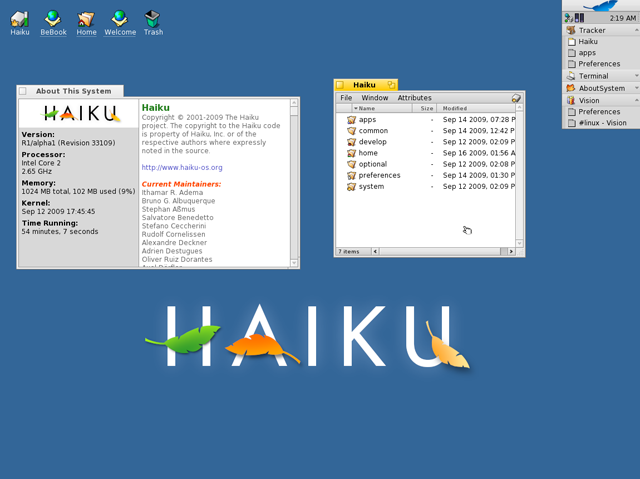Click the ProcessController CPU bars tray icon
This screenshot has height=479, width=640.
click(579, 18)
